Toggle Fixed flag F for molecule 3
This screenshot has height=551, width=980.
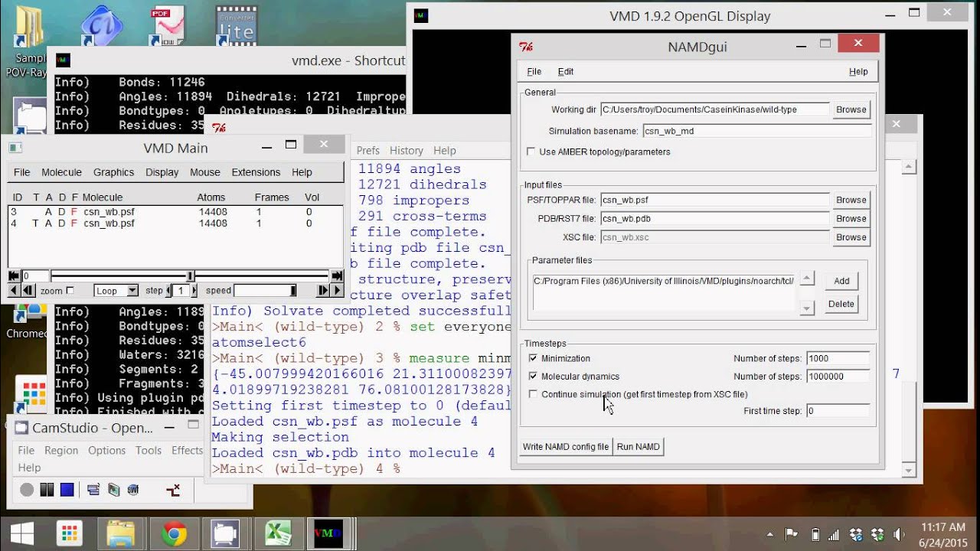pos(73,211)
